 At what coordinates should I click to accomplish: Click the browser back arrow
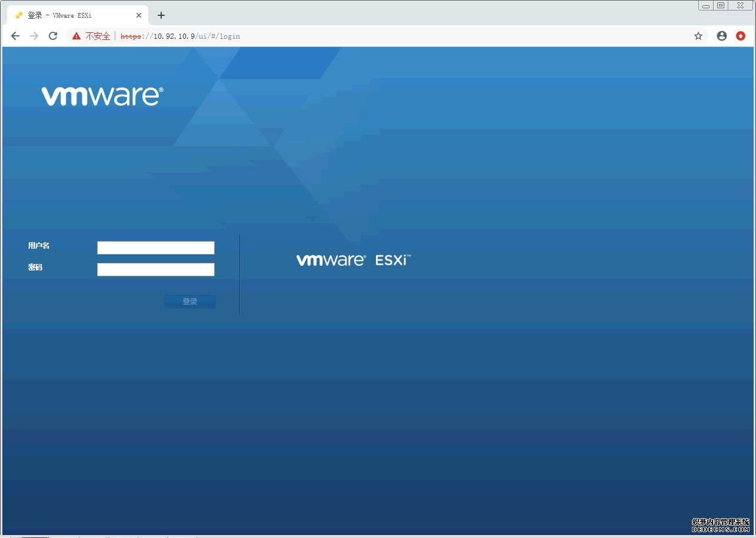[15, 36]
